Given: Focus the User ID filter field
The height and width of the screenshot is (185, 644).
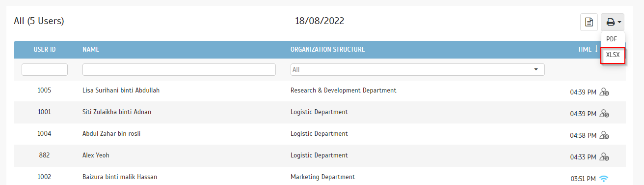Looking at the screenshot, I should pos(45,70).
